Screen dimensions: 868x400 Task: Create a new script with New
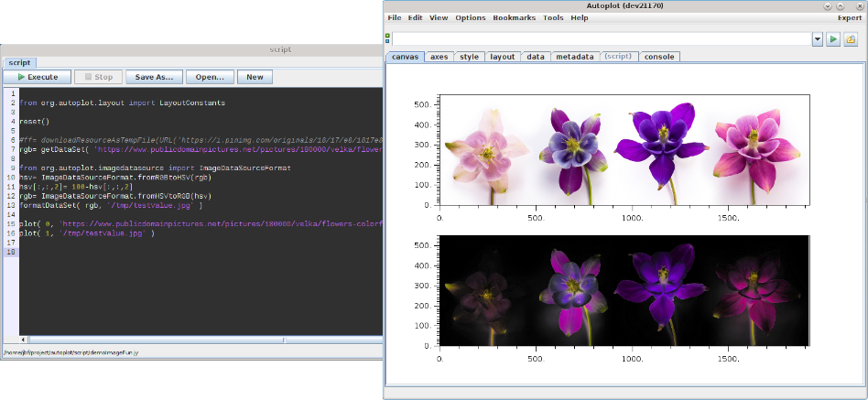click(x=255, y=78)
